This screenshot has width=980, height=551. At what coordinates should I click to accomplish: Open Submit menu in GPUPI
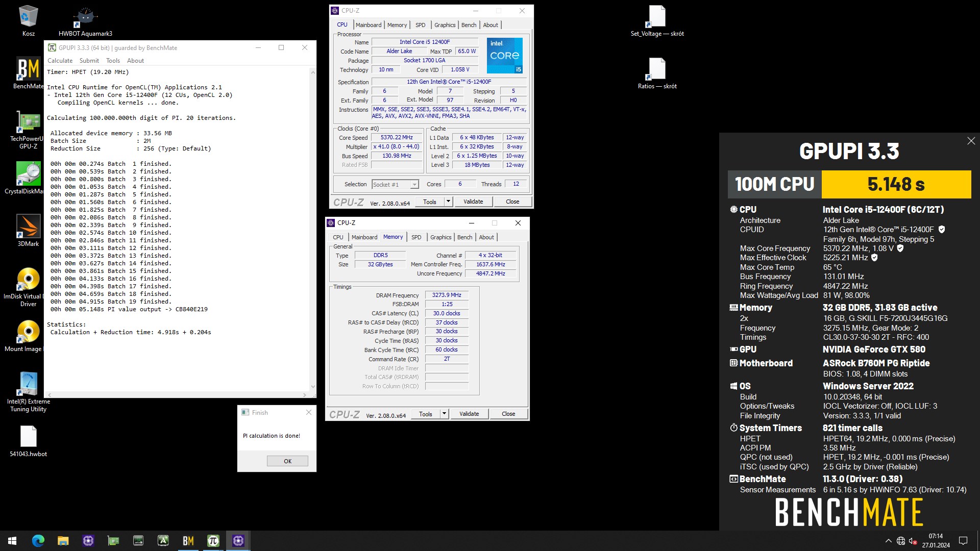(89, 60)
